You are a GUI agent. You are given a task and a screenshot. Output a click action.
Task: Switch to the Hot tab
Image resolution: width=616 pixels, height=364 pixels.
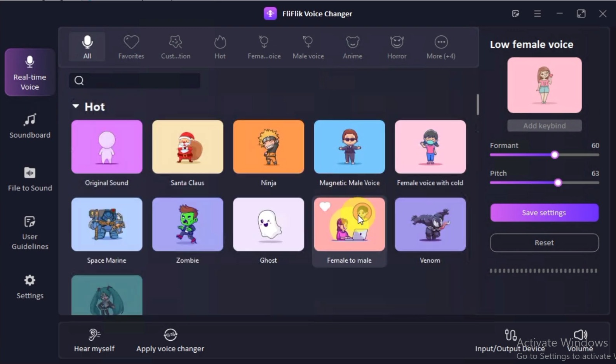tap(220, 47)
